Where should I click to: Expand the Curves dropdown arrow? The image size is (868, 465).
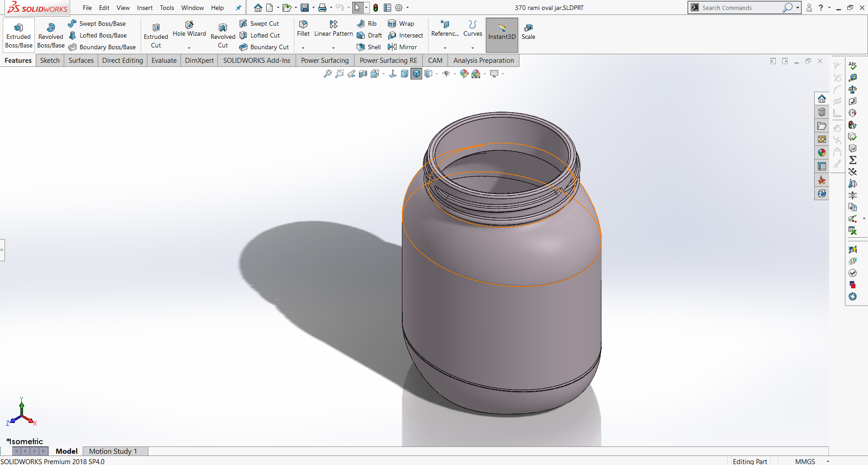pyautogui.click(x=472, y=48)
